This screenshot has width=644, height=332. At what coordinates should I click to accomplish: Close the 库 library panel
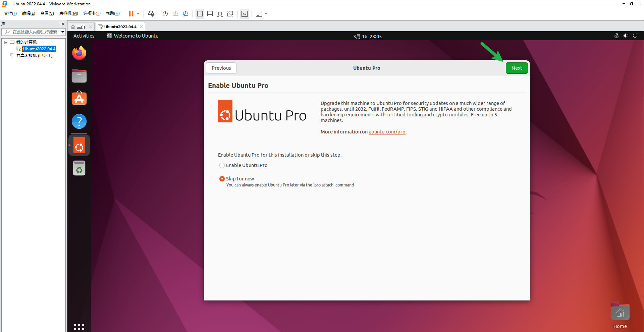tap(62, 24)
